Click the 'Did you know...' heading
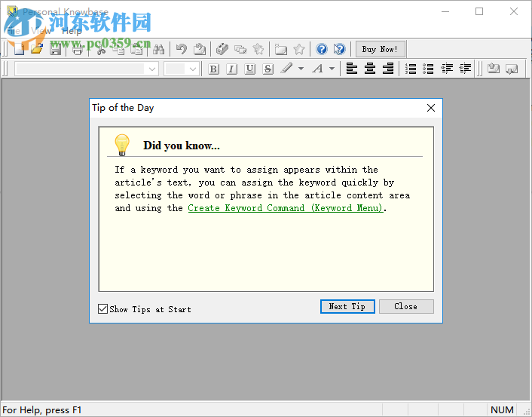The image size is (532, 417). pyautogui.click(x=182, y=146)
